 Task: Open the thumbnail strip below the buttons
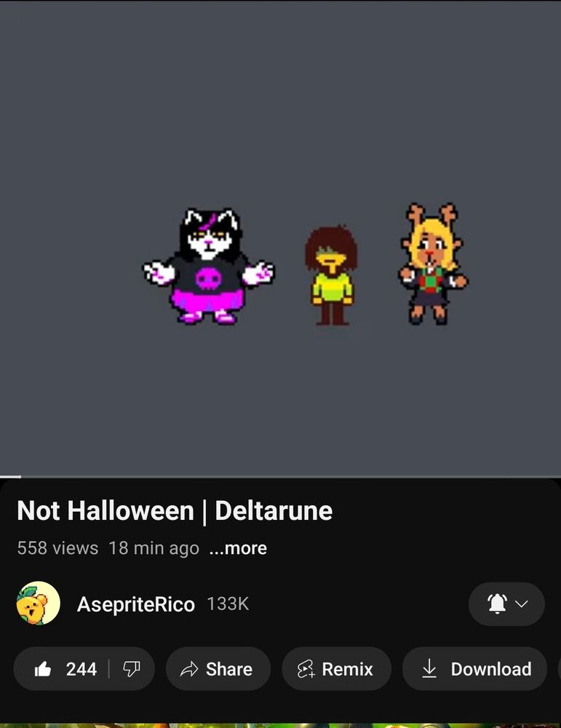(x=280, y=725)
